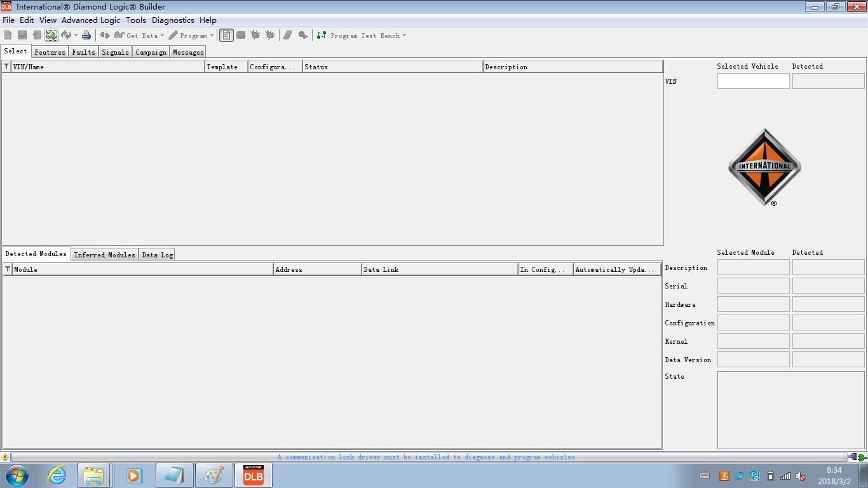
Task: Open the Get Data dropdown arrow
Action: pos(162,36)
